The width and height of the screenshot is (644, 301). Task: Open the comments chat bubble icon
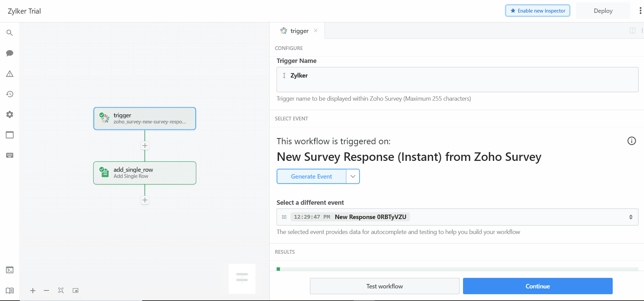click(x=10, y=53)
